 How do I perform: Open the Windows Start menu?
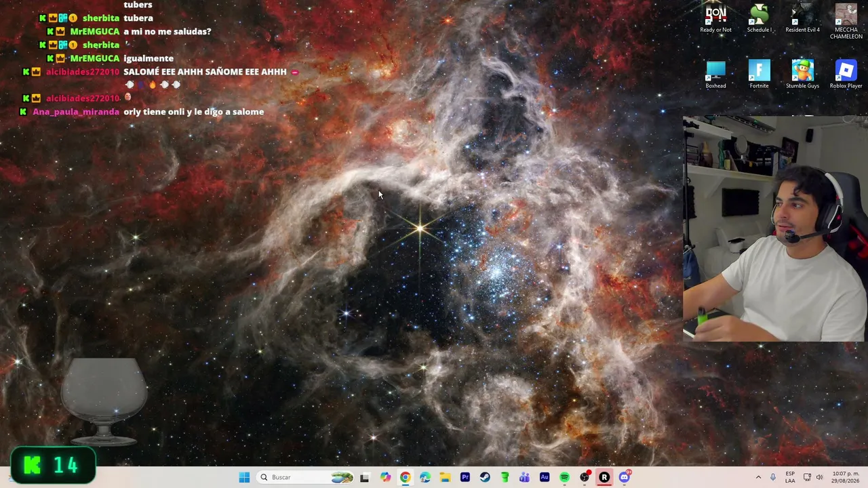(244, 477)
